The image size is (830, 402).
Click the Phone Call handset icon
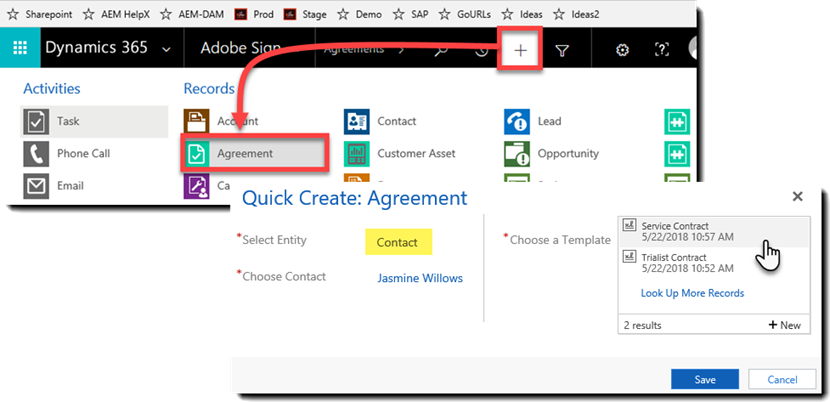tap(36, 154)
